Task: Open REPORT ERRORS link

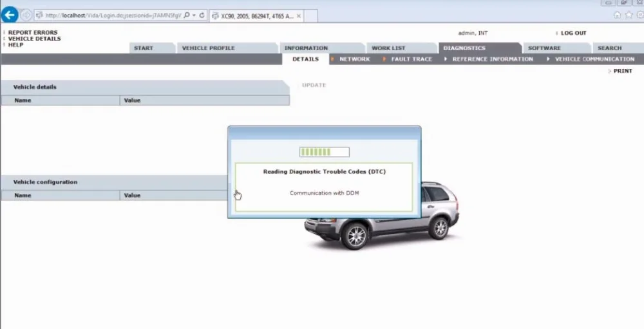Action: tap(33, 32)
